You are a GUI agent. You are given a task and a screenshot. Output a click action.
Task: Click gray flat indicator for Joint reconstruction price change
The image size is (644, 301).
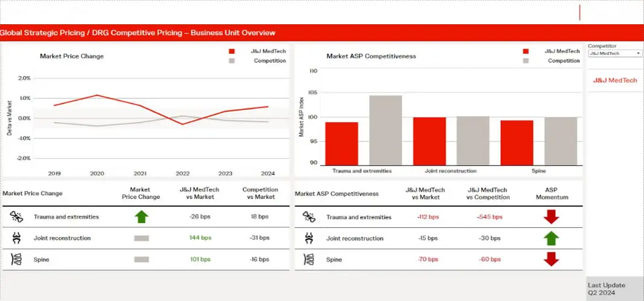point(141,238)
